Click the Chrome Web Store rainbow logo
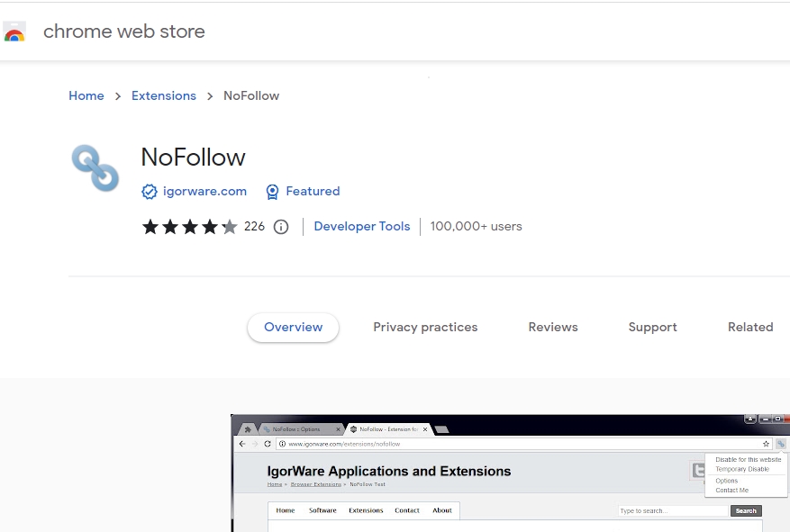The width and height of the screenshot is (790, 532). click(14, 32)
